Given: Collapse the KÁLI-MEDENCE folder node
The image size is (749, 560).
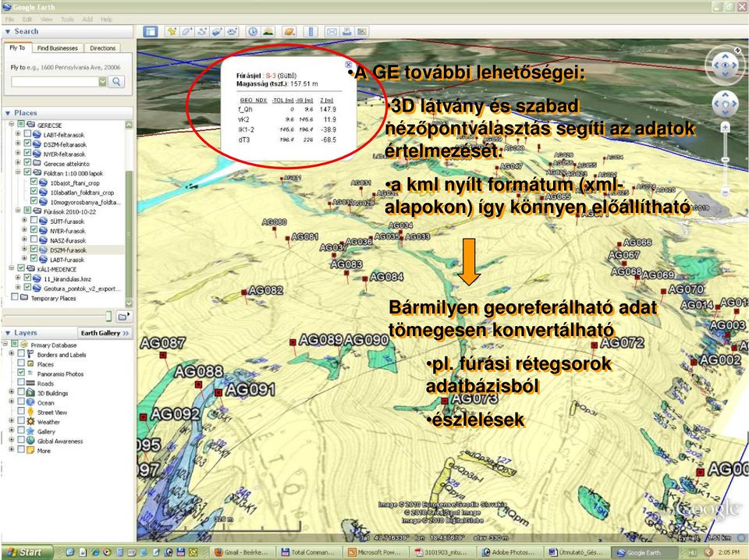Looking at the screenshot, I should click(x=12, y=268).
